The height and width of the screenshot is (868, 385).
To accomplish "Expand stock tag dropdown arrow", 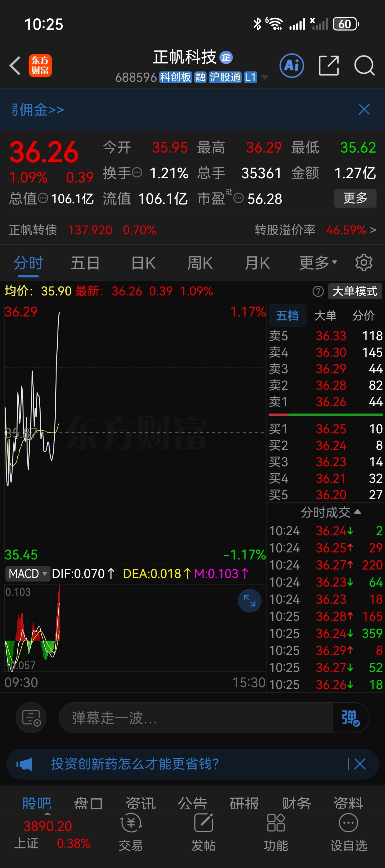I will [265, 78].
